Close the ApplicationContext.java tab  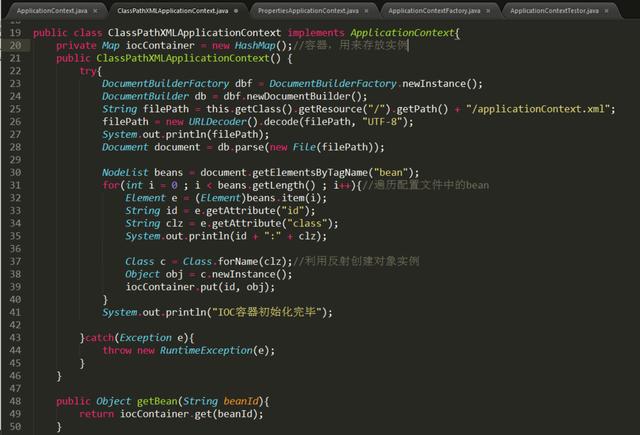click(x=96, y=11)
